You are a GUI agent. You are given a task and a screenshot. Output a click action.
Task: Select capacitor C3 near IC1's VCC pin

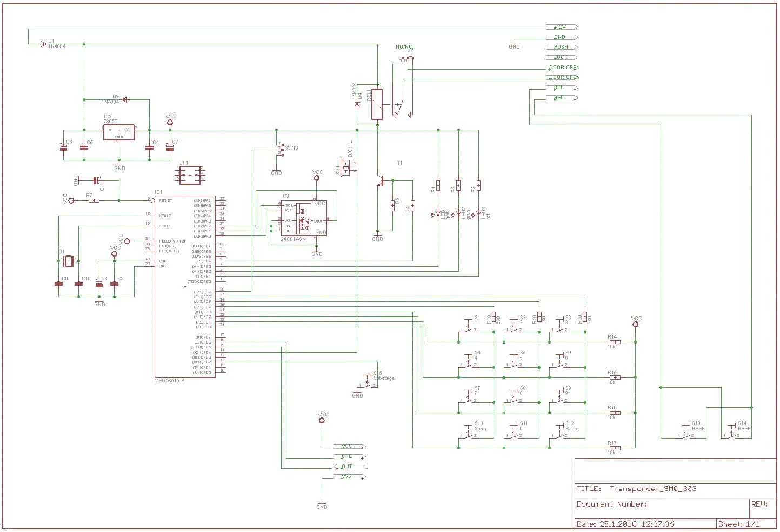114,283
